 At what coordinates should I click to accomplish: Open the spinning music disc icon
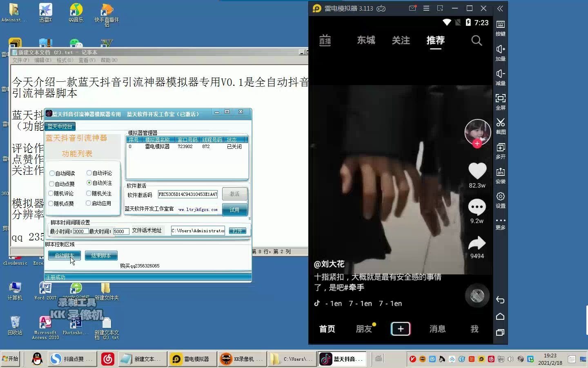[x=477, y=295]
